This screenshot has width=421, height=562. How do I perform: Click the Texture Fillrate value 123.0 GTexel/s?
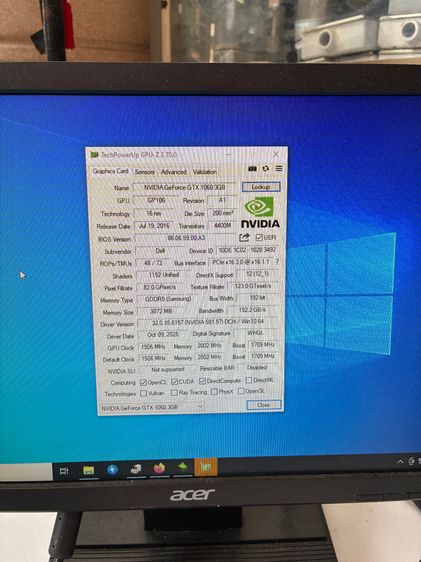point(253,286)
